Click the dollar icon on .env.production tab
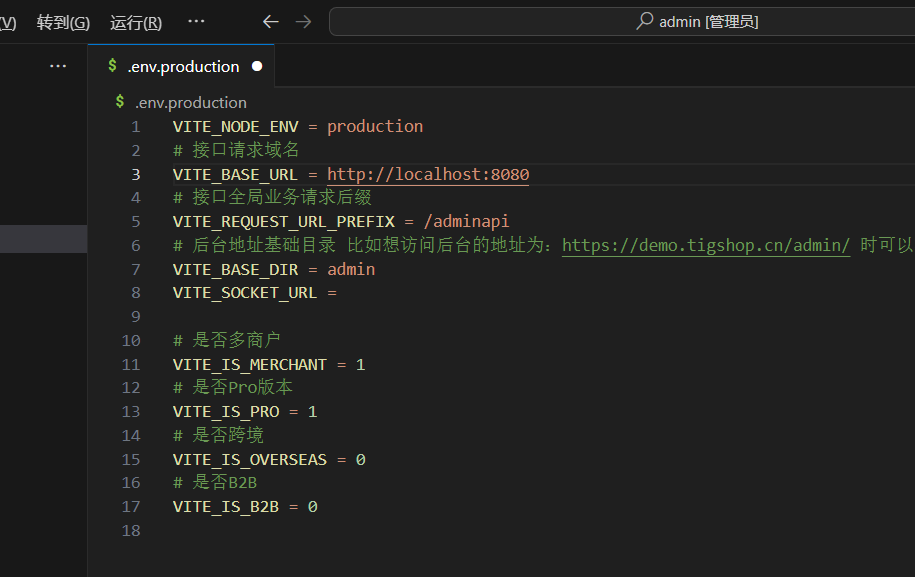This screenshot has width=915, height=577. [x=113, y=66]
